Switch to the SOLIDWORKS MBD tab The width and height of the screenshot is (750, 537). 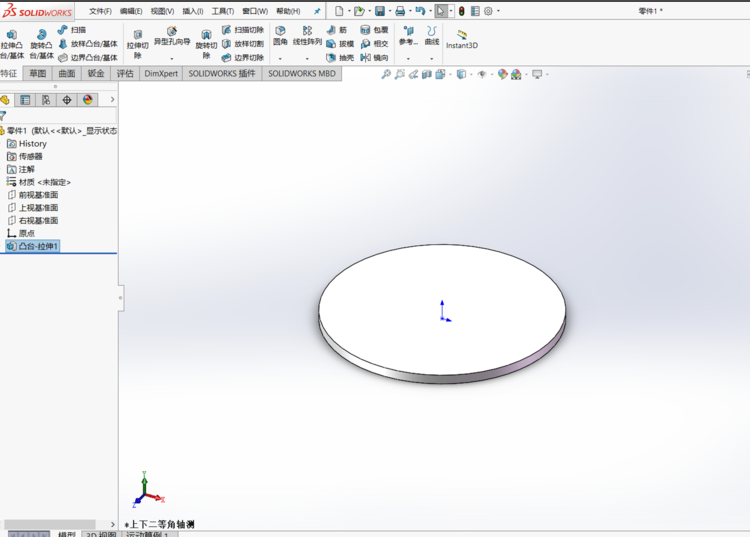coord(302,74)
